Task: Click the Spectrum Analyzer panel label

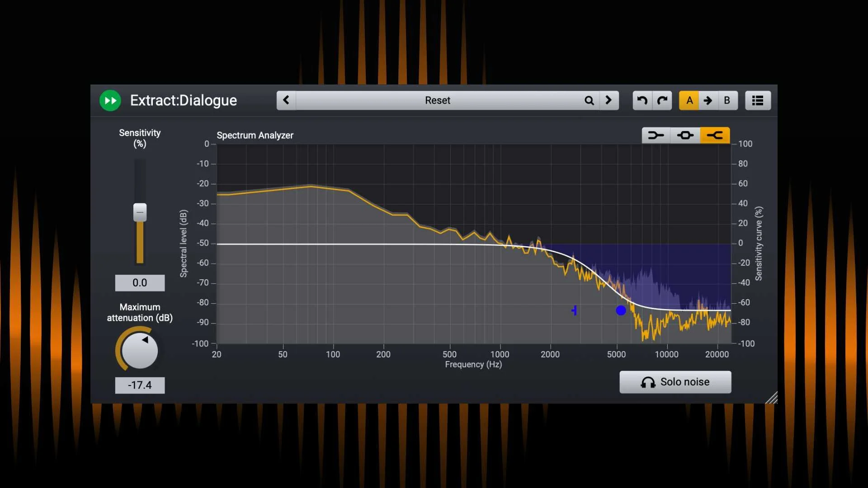Action: click(255, 135)
